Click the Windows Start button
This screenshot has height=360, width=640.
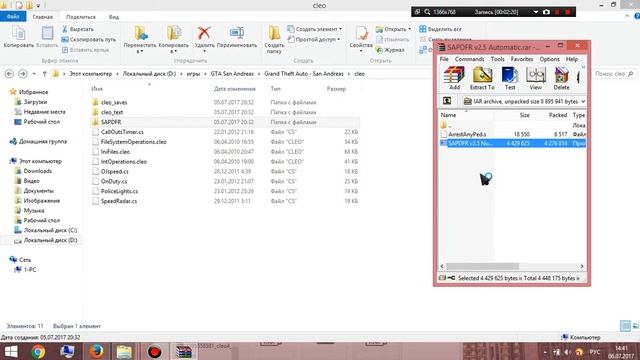[x=11, y=351]
